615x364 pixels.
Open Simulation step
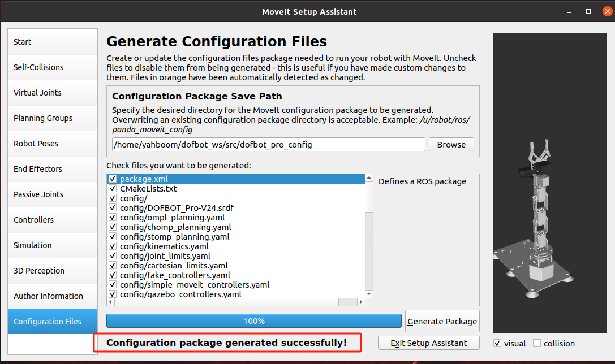point(53,245)
